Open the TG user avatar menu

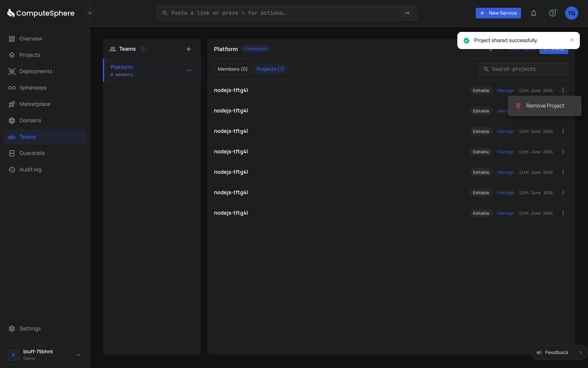point(571,13)
